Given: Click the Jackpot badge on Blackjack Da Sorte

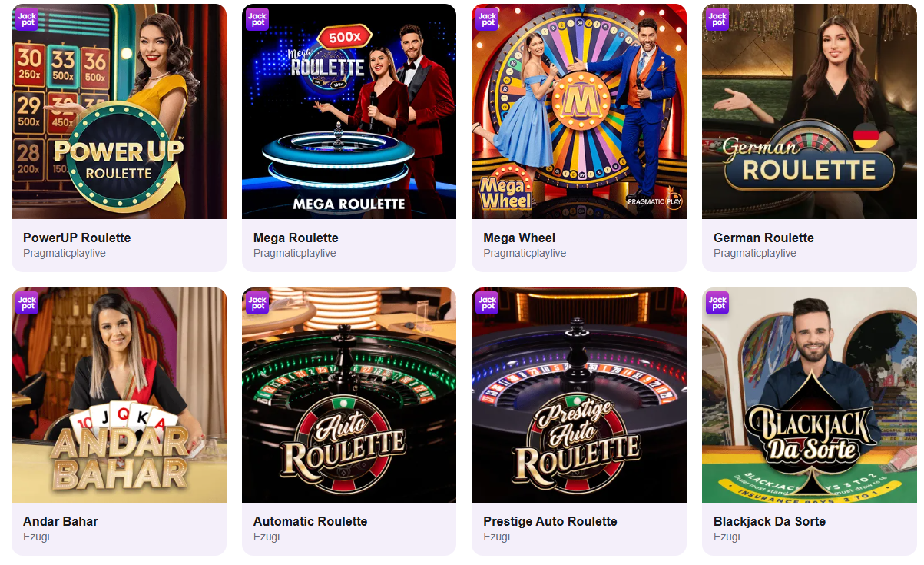Looking at the screenshot, I should 717,302.
